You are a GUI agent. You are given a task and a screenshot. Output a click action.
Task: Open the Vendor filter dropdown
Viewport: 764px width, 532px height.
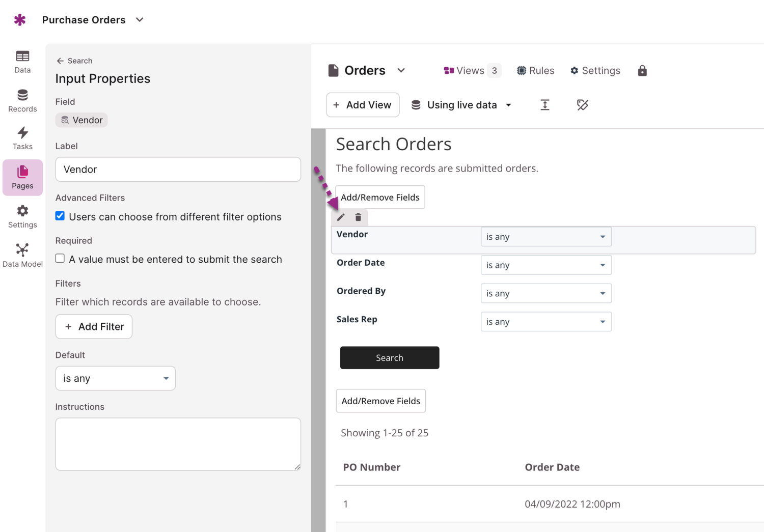[545, 237]
